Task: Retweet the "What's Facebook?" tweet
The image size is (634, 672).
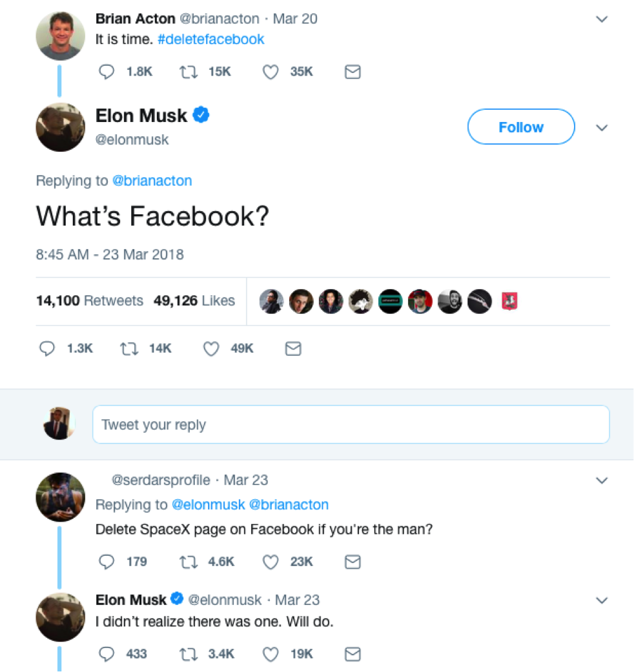Action: (128, 349)
